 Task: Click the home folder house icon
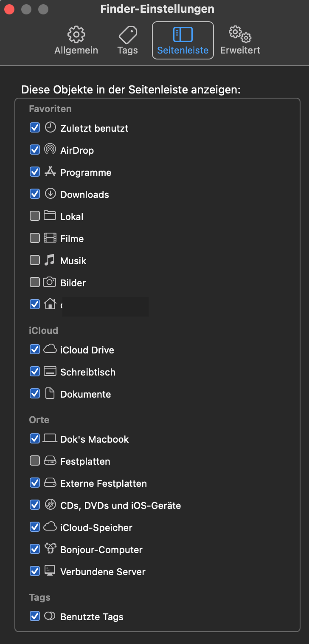point(50,304)
